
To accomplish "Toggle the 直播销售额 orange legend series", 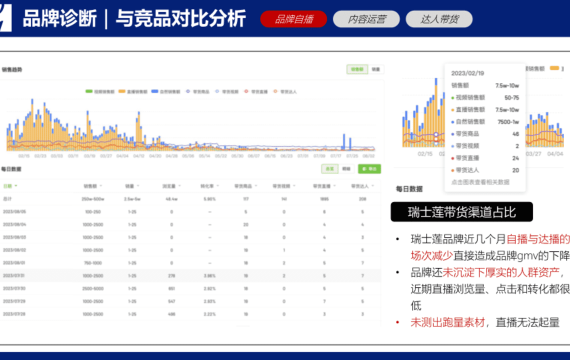I will pos(133,92).
